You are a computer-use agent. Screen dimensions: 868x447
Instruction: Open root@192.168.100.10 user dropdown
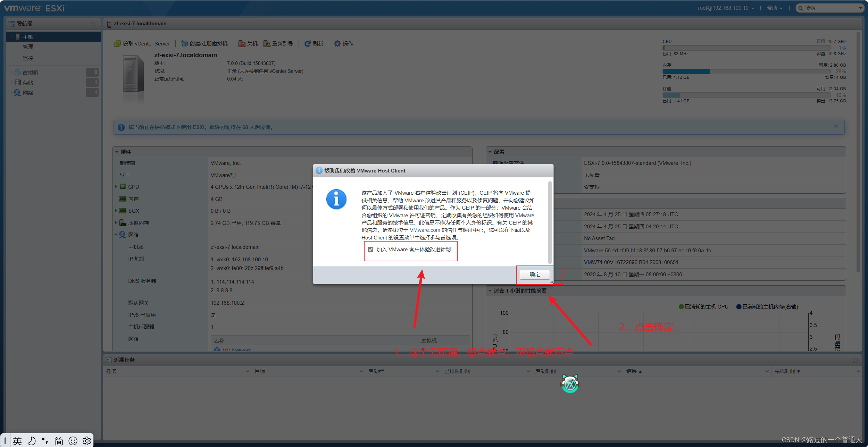pyautogui.click(x=726, y=8)
